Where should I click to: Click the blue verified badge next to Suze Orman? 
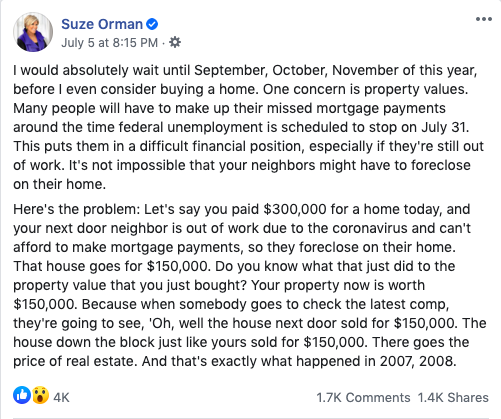coord(152,24)
